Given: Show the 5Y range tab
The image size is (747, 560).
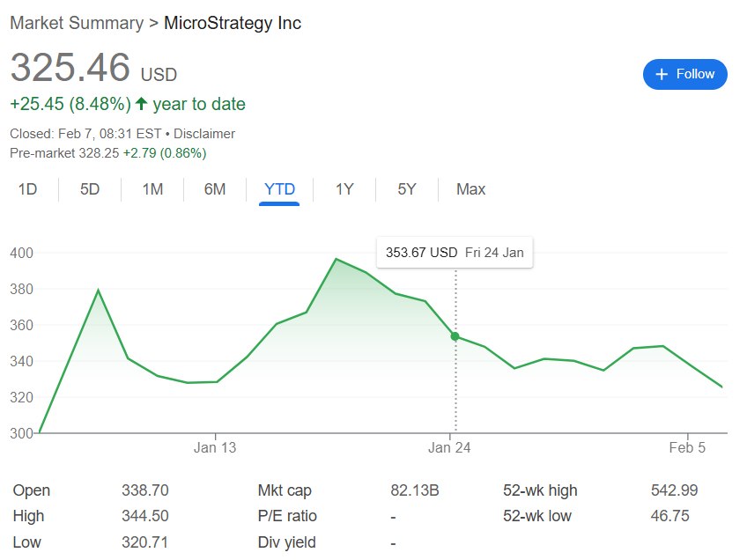Looking at the screenshot, I should coord(407,189).
